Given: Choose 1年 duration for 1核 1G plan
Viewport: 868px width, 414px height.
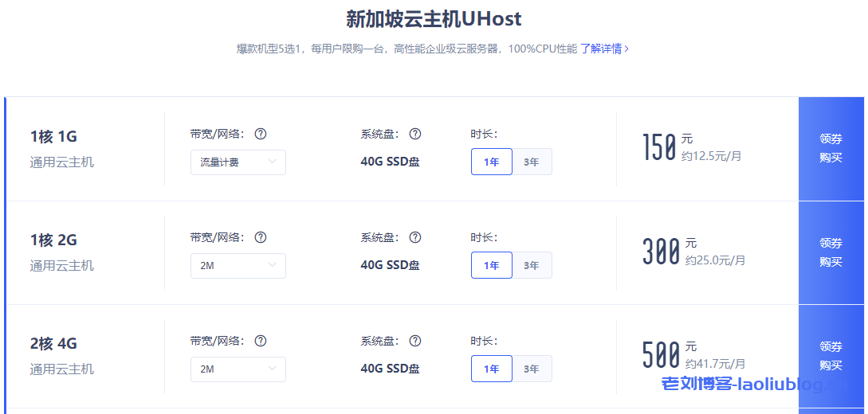Looking at the screenshot, I should pos(492,162).
